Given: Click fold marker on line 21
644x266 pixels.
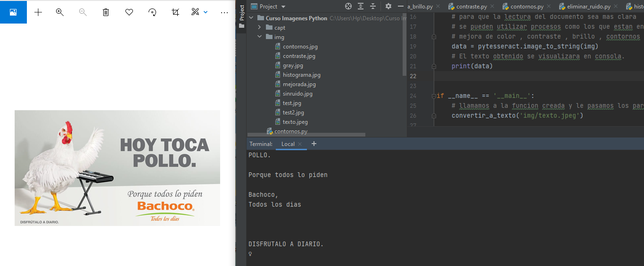Looking at the screenshot, I should [434, 66].
